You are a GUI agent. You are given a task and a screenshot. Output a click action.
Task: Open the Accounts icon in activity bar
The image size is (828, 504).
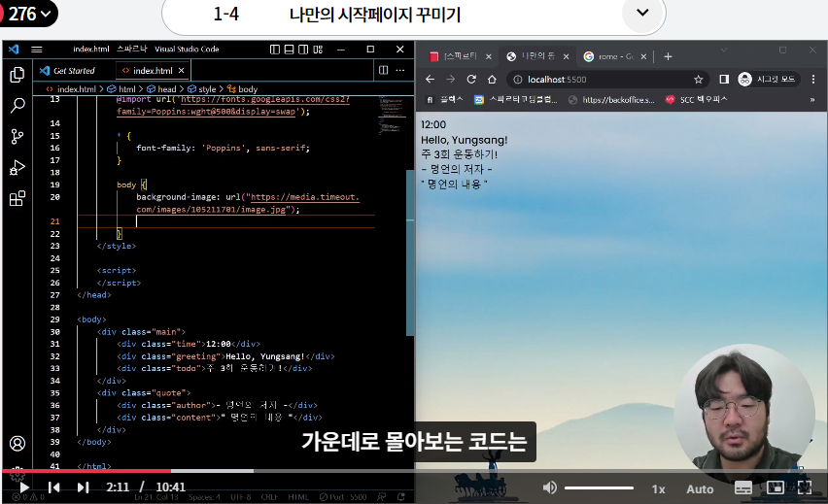pyautogui.click(x=17, y=444)
